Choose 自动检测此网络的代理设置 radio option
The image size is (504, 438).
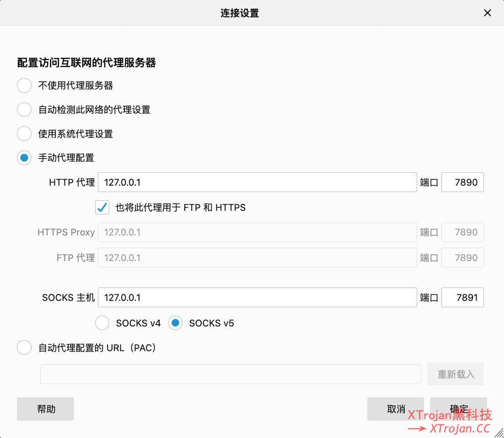[x=24, y=110]
